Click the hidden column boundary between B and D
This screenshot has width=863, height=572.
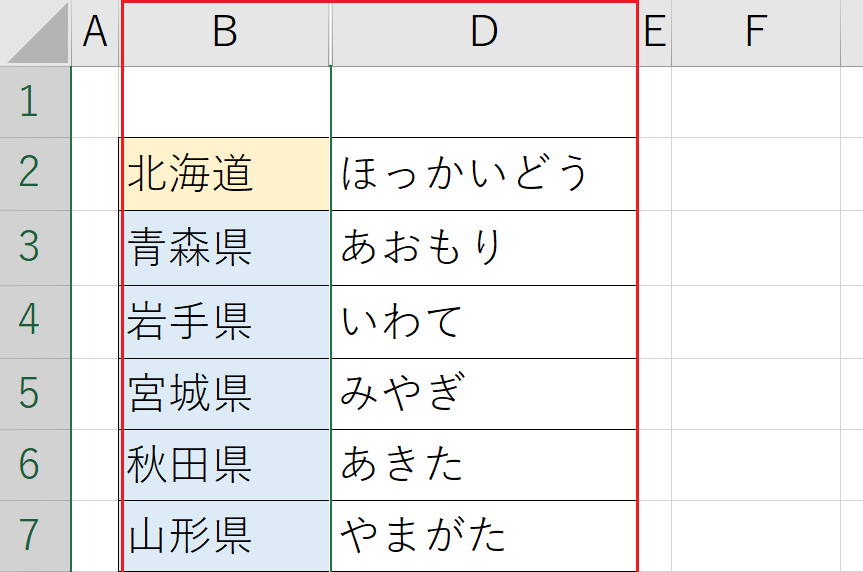click(331, 33)
